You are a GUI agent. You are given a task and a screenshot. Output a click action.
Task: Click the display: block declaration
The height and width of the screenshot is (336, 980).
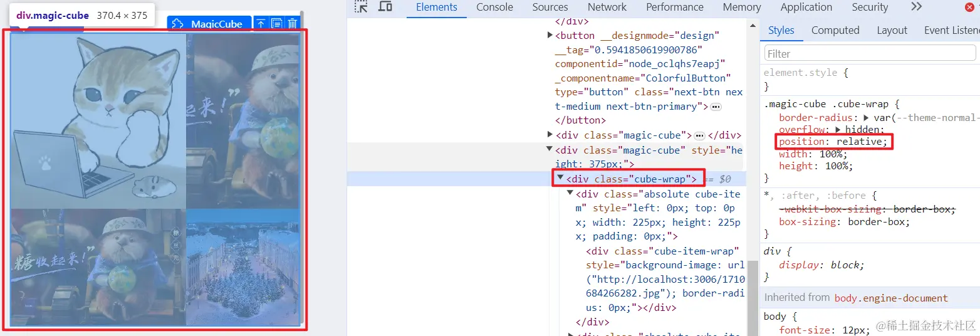click(x=821, y=265)
